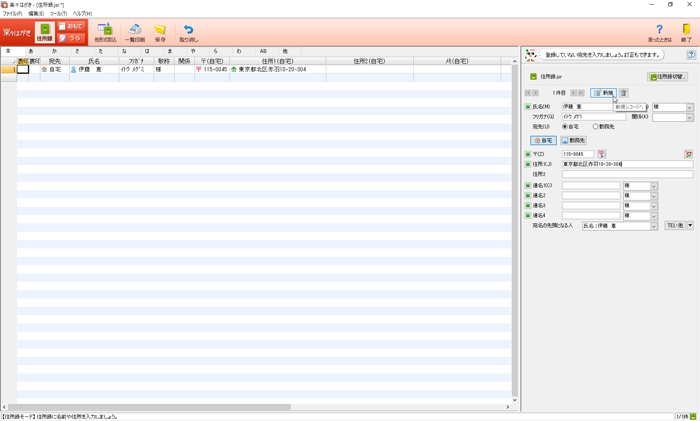Toggle the green checkbox beside 氏名(M)
700x421 pixels.
tap(528, 107)
